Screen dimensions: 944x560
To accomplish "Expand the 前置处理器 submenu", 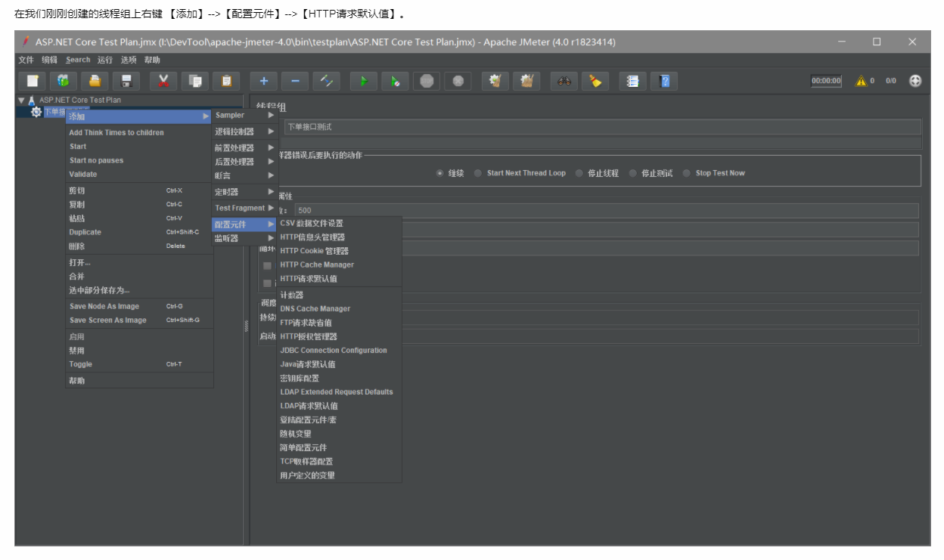I will tap(244, 148).
